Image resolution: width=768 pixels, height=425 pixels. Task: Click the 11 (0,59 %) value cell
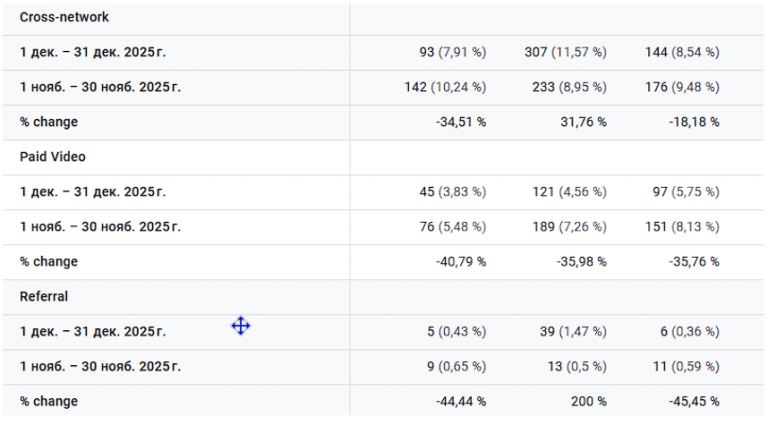pos(685,367)
